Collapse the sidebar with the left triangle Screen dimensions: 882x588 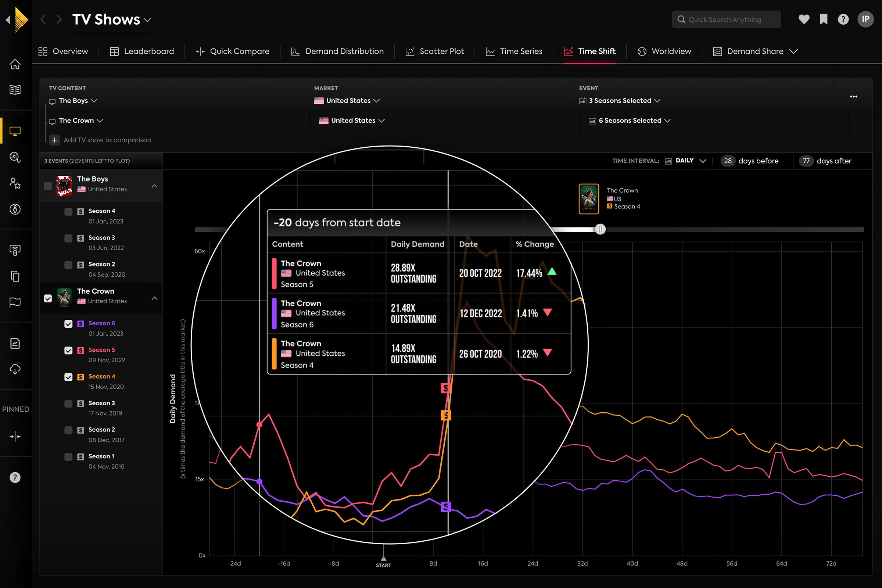pyautogui.click(x=8, y=19)
